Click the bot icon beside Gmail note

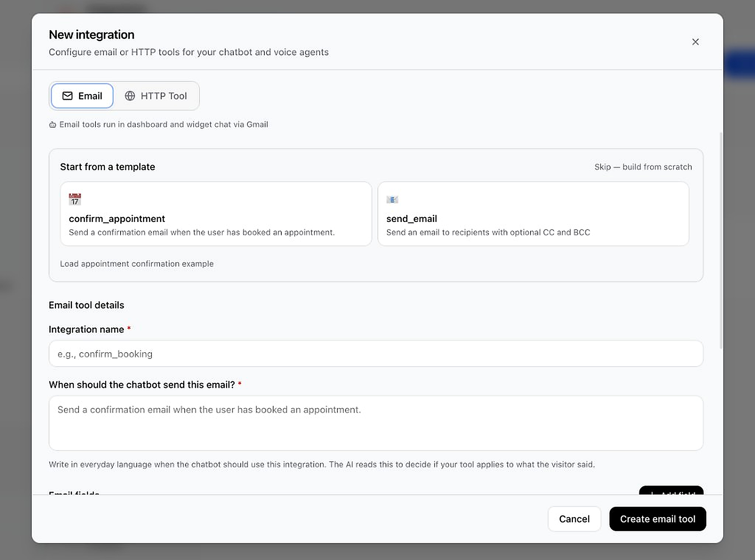(x=53, y=125)
